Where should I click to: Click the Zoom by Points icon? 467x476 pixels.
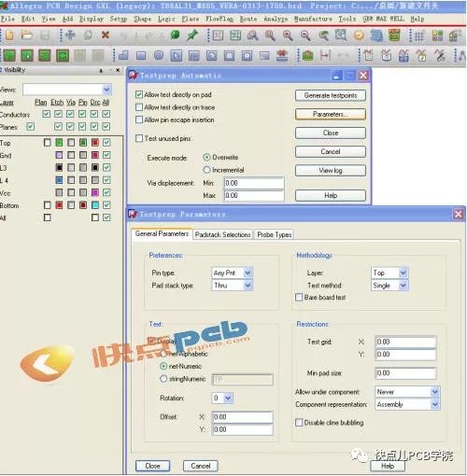(252, 35)
